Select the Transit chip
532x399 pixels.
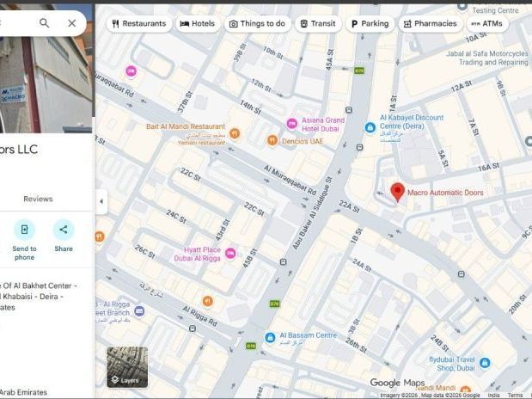[x=318, y=24]
